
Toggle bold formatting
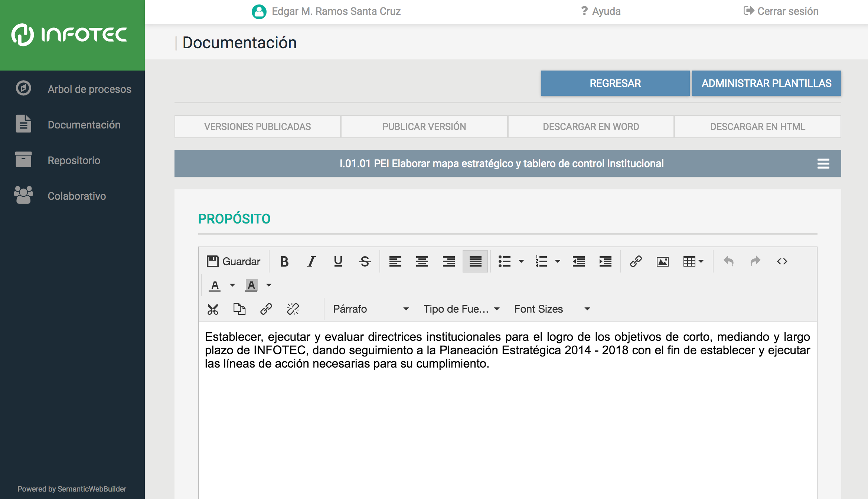pos(284,261)
